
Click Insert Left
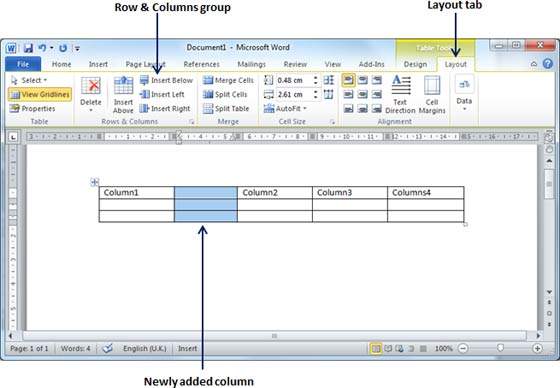pyautogui.click(x=162, y=94)
